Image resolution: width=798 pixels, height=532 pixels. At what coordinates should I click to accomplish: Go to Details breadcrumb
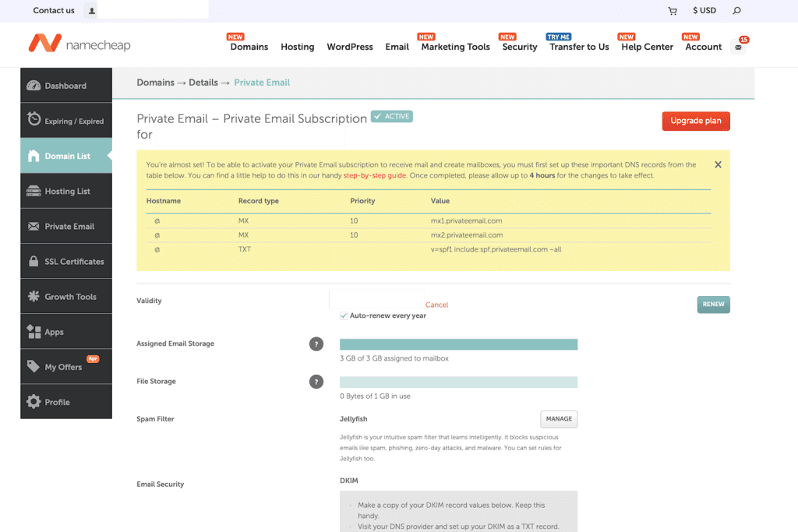[x=203, y=83]
